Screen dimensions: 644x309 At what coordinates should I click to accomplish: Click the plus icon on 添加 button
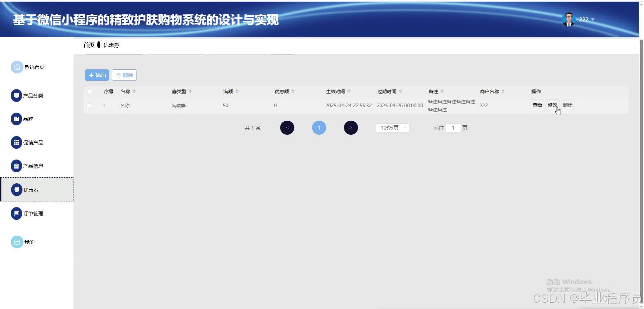pyautogui.click(x=91, y=75)
